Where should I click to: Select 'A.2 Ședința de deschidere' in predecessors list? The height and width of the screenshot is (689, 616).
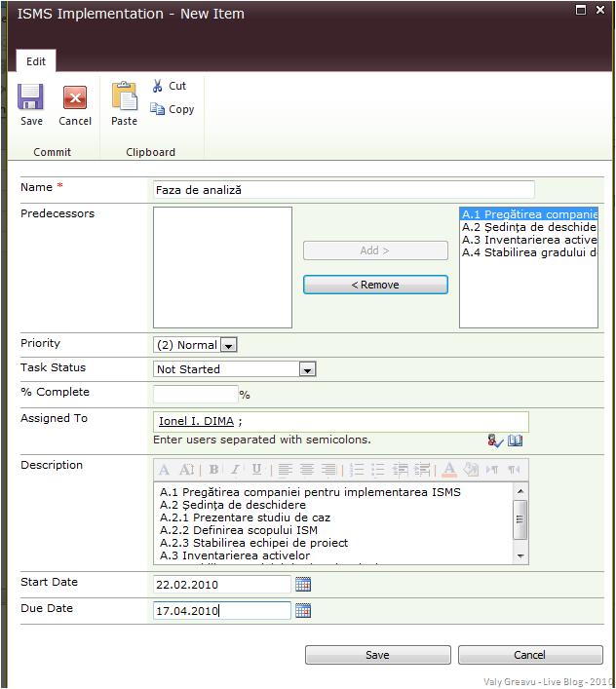[528, 227]
